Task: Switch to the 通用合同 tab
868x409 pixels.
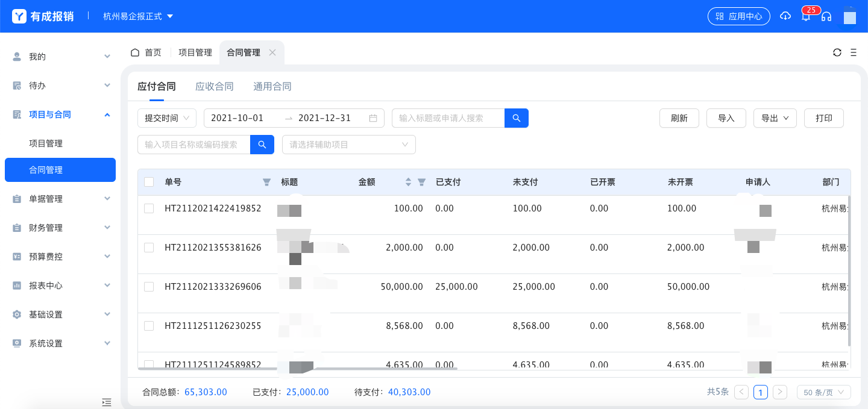Action: coord(272,87)
